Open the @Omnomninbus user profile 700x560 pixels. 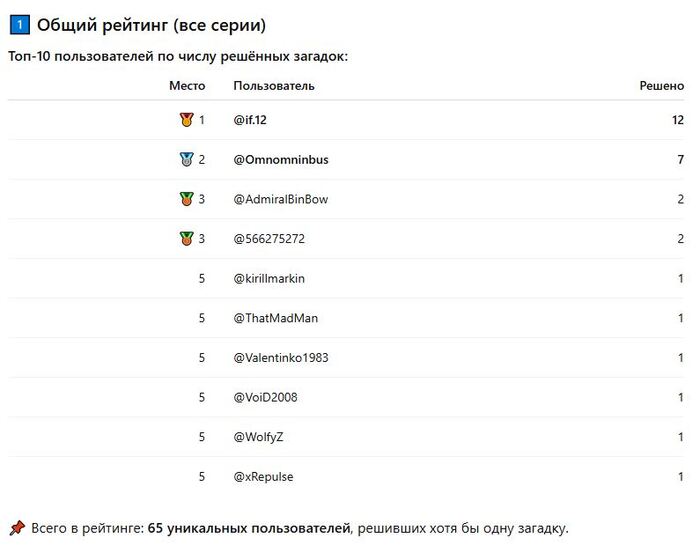coord(280,159)
